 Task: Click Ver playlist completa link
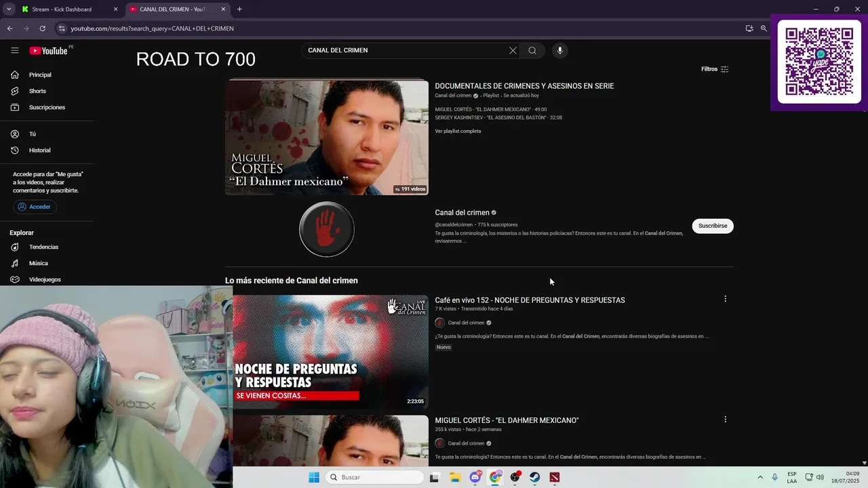tap(458, 131)
